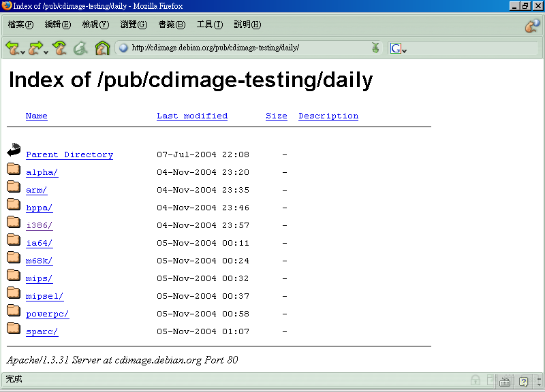
Task: Click the Stop loading button
Action: (x=80, y=48)
